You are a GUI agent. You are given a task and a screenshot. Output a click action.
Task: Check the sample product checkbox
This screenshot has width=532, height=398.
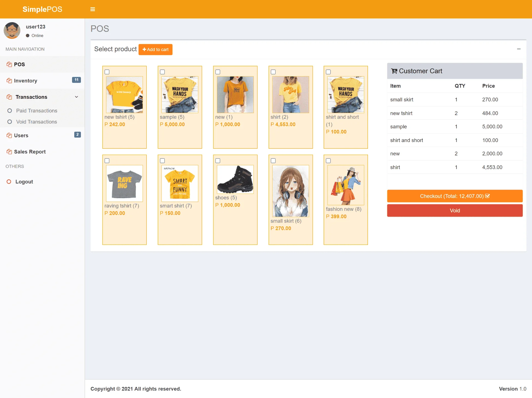(x=162, y=72)
